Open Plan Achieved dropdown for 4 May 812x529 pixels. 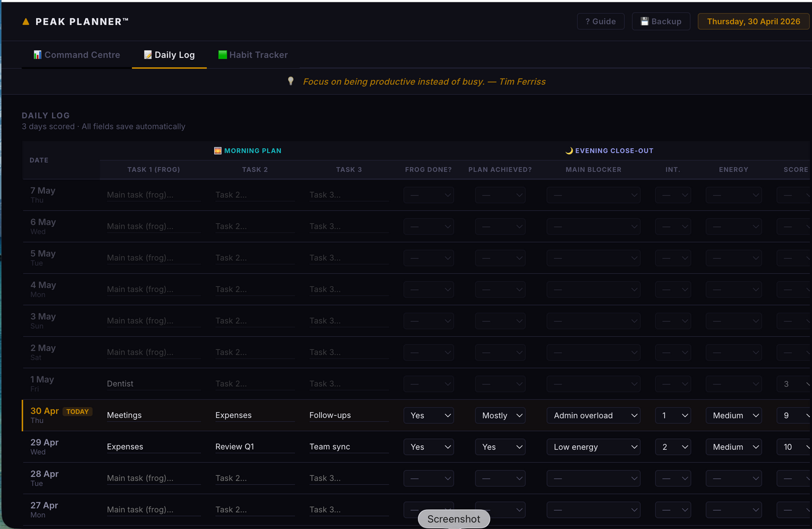pos(500,290)
